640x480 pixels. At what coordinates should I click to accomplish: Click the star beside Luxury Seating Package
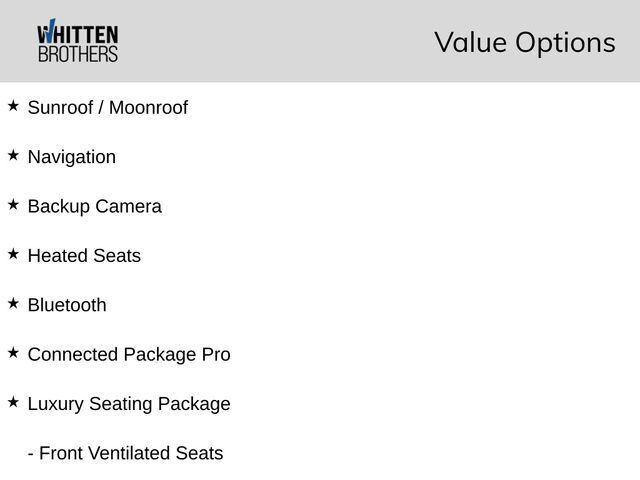point(13,402)
